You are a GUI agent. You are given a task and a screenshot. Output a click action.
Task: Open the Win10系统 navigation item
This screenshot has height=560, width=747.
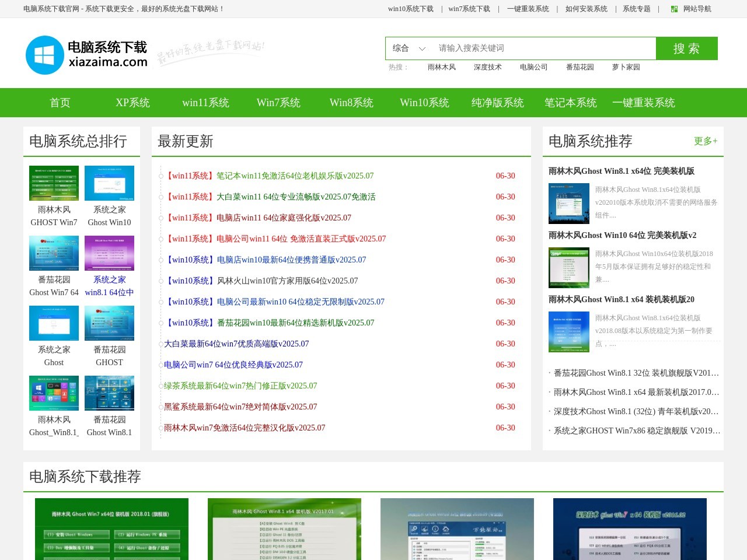point(425,103)
